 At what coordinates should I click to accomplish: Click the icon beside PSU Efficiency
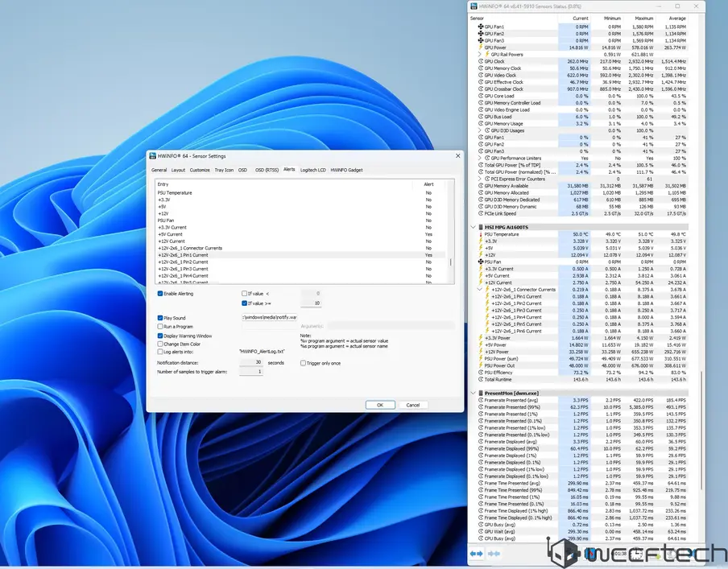tap(481, 372)
